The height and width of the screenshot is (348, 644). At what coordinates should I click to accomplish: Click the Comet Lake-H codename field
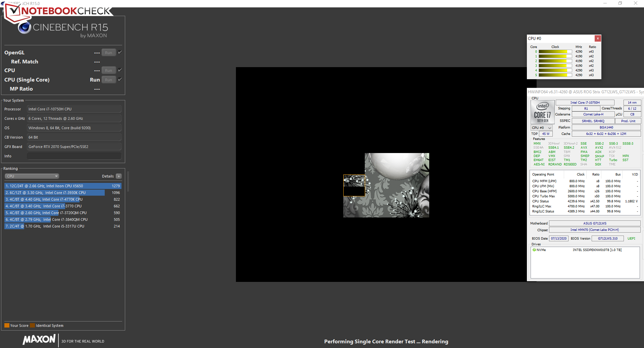tap(593, 114)
